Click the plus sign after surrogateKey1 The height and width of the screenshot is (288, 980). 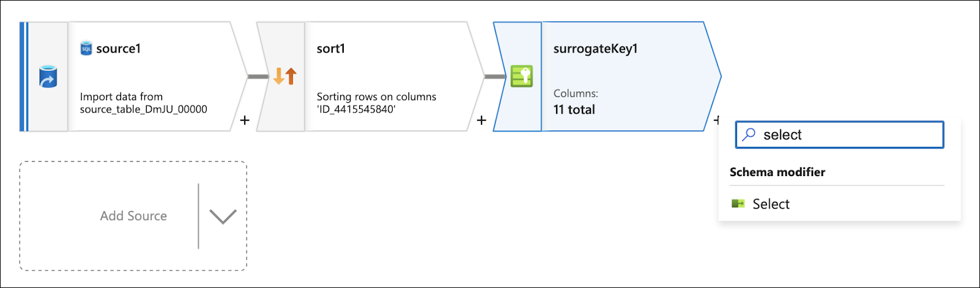pos(717,120)
